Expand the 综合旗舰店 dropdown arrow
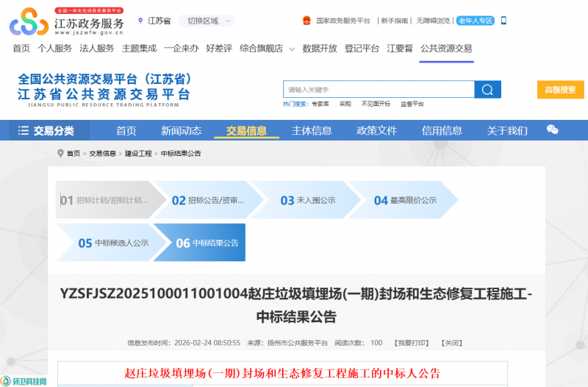The height and width of the screenshot is (387, 588). click(292, 49)
